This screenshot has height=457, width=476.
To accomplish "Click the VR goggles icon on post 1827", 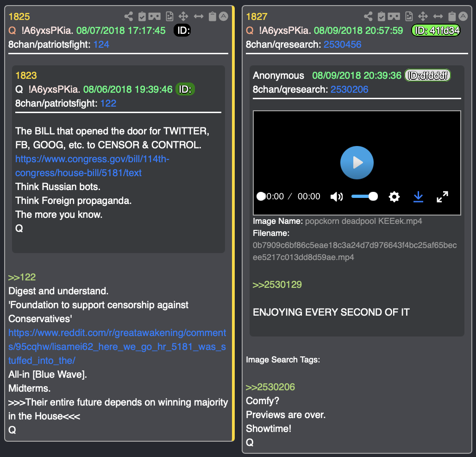I will (x=394, y=16).
